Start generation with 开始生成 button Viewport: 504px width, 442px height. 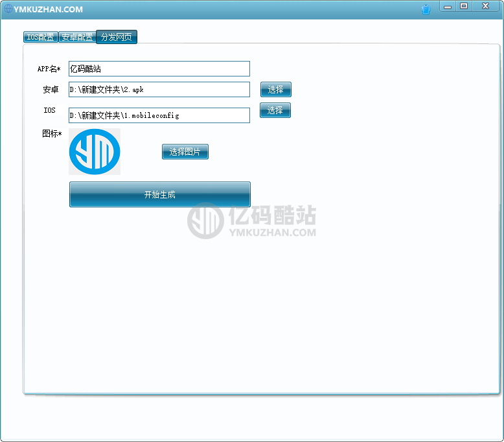pyautogui.click(x=160, y=194)
